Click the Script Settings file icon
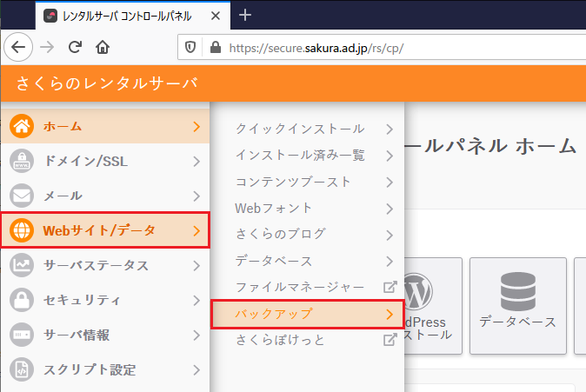Viewport: 586px width, 392px height. pos(22,369)
